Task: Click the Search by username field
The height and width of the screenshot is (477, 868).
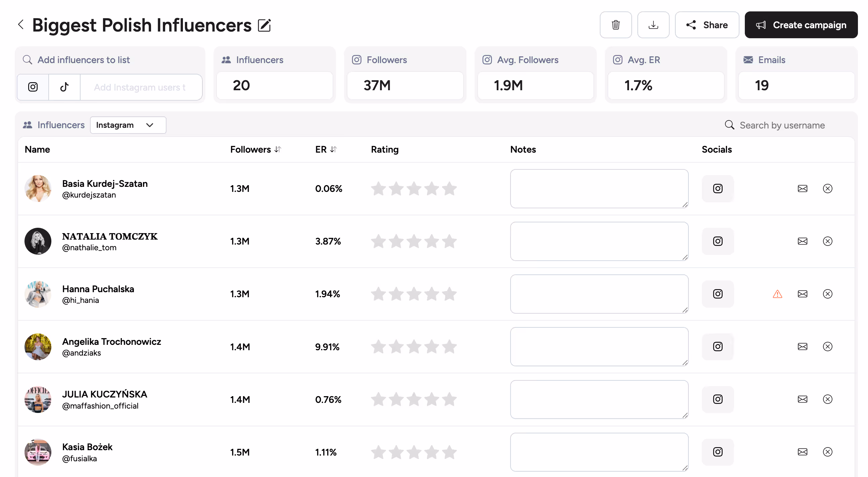Action: (782, 125)
